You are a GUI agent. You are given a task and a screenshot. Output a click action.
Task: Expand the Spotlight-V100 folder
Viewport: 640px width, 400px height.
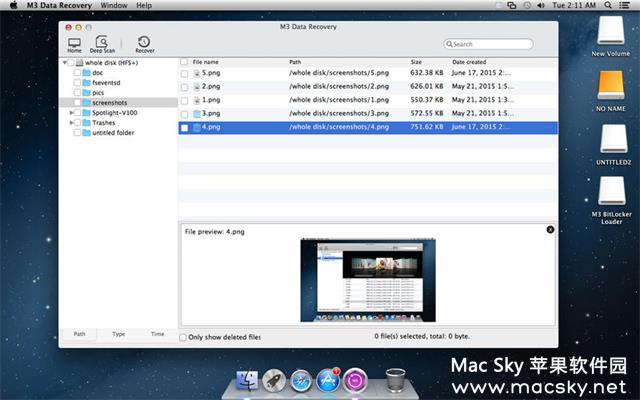71,113
